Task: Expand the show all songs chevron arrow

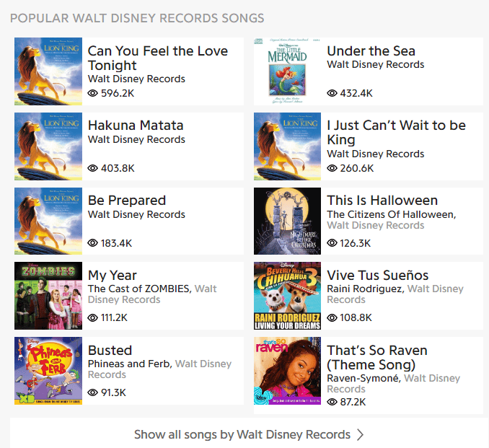Action: [x=361, y=434]
